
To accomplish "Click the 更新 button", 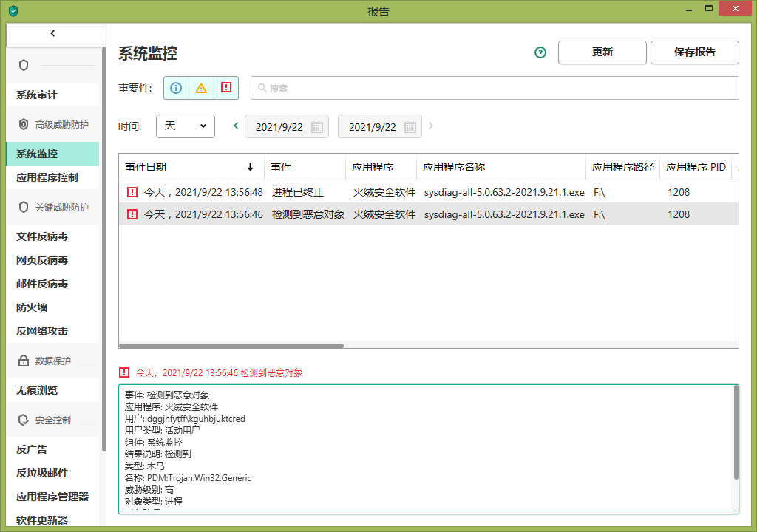I will [x=602, y=52].
